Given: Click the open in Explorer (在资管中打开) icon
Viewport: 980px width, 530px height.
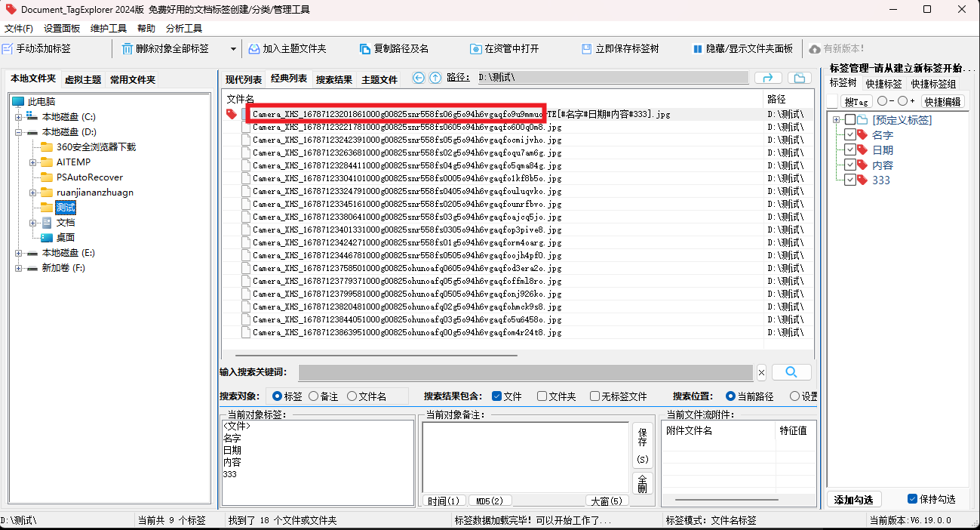Looking at the screenshot, I should [476, 49].
